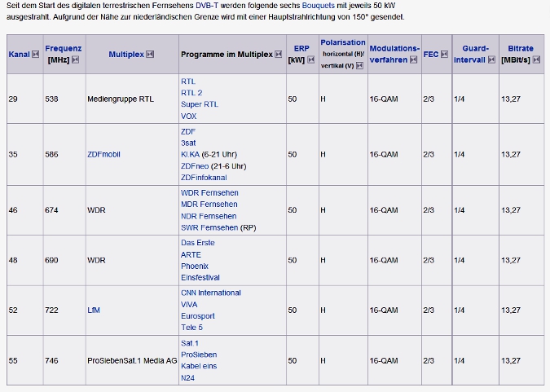This screenshot has height=392, width=550.
Task: Open the KI.KA link
Action: pos(190,154)
